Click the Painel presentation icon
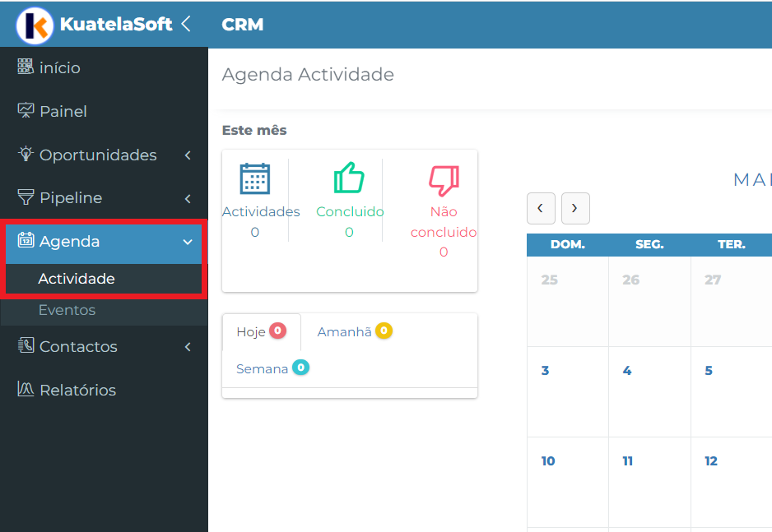 (26, 110)
